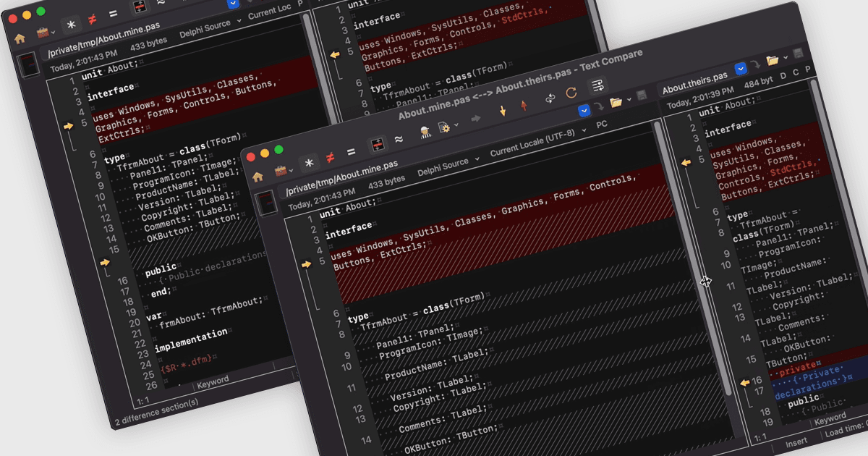Screen dimensions: 868x456
Task: Click yellow arrow near public line in back window
Action: pyautogui.click(x=104, y=262)
